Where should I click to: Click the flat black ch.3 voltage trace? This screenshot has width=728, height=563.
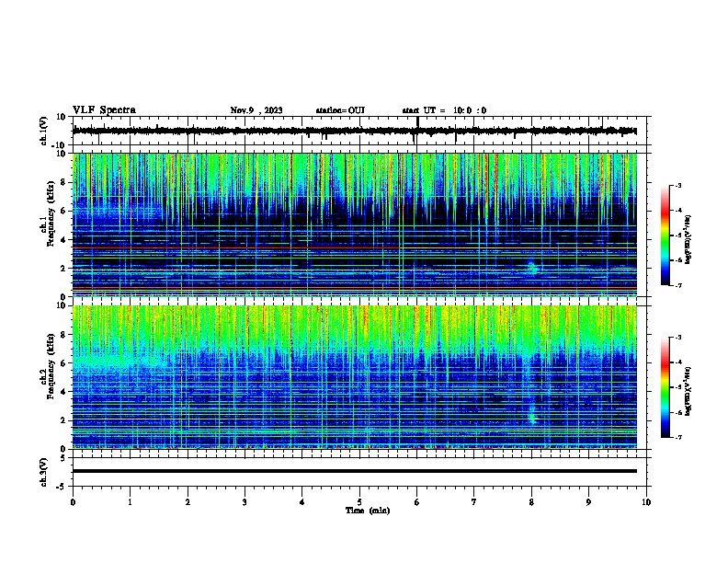tap(354, 471)
